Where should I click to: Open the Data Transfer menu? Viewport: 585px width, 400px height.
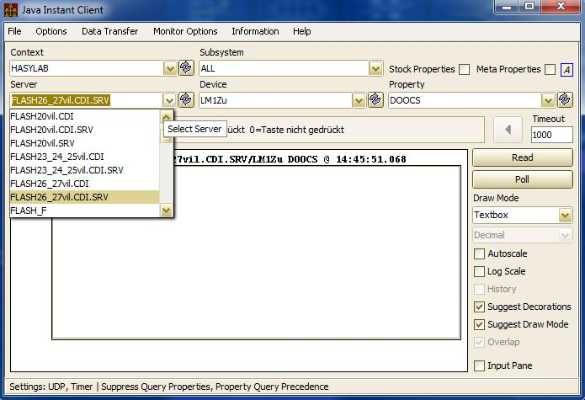tap(110, 31)
